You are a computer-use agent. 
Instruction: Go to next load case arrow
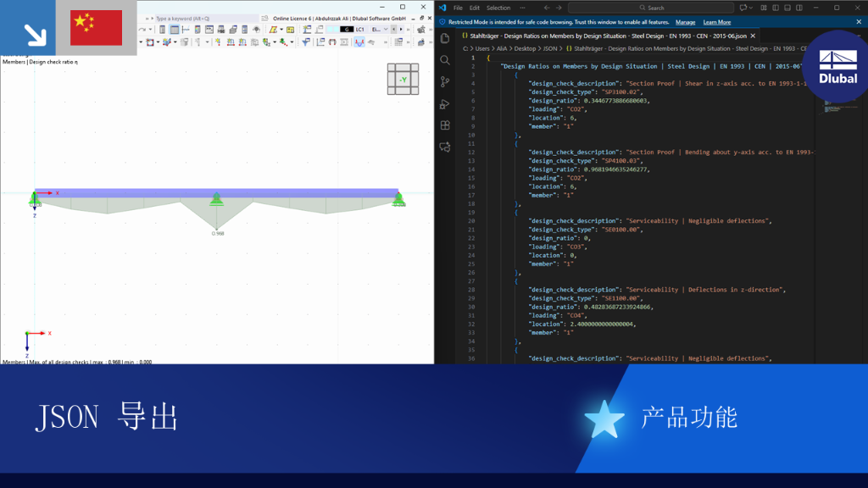[x=401, y=30]
